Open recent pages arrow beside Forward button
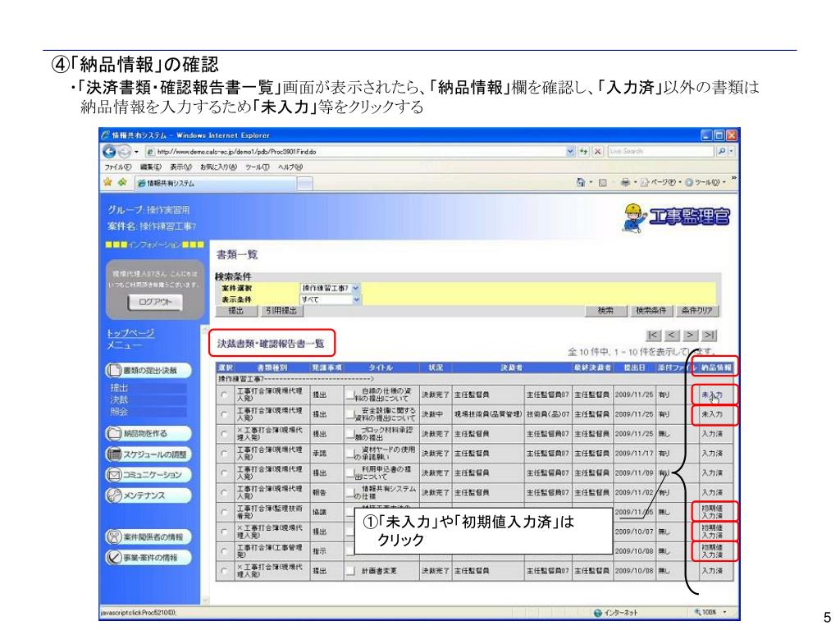The width and height of the screenshot is (840, 630). (136, 152)
